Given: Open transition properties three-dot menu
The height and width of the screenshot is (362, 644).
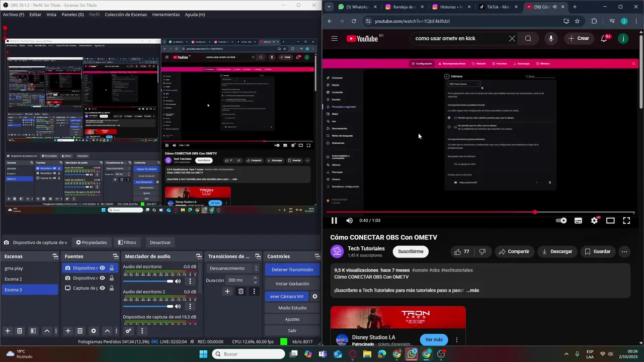Looking at the screenshot, I should click(254, 291).
